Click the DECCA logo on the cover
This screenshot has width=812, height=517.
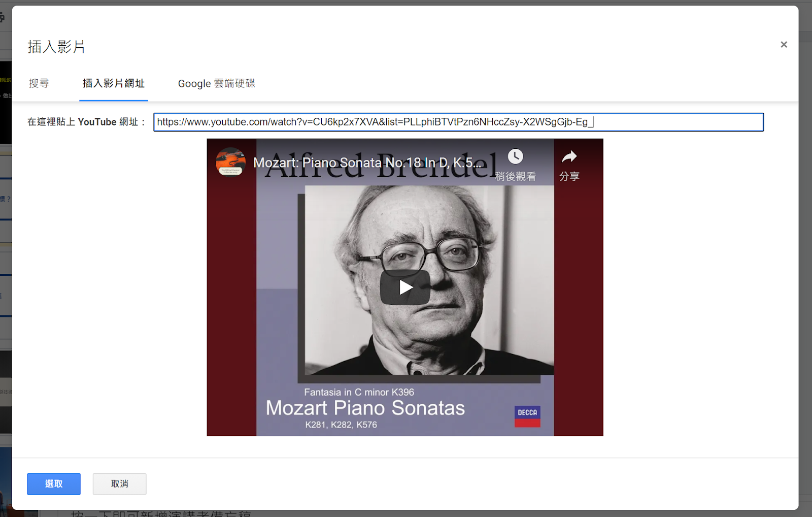pyautogui.click(x=527, y=416)
